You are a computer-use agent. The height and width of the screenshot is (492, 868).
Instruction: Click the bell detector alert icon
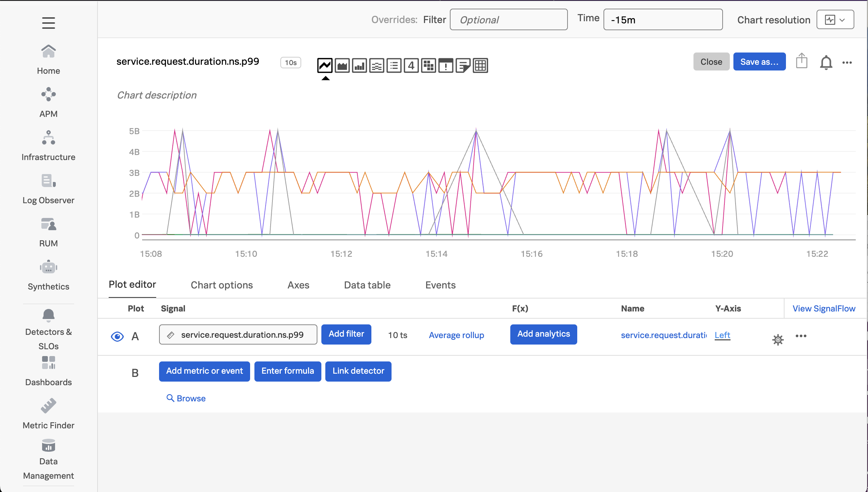point(826,63)
